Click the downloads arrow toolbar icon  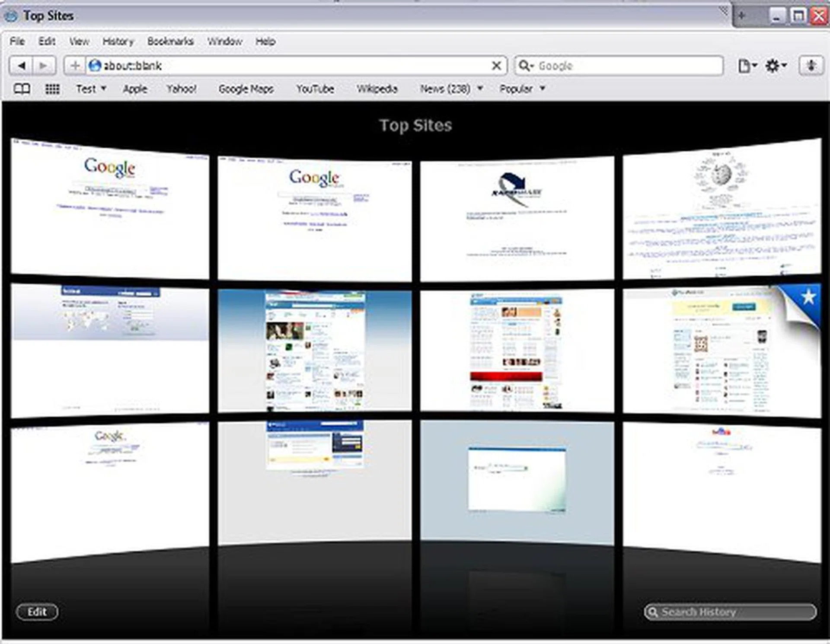pos(811,66)
